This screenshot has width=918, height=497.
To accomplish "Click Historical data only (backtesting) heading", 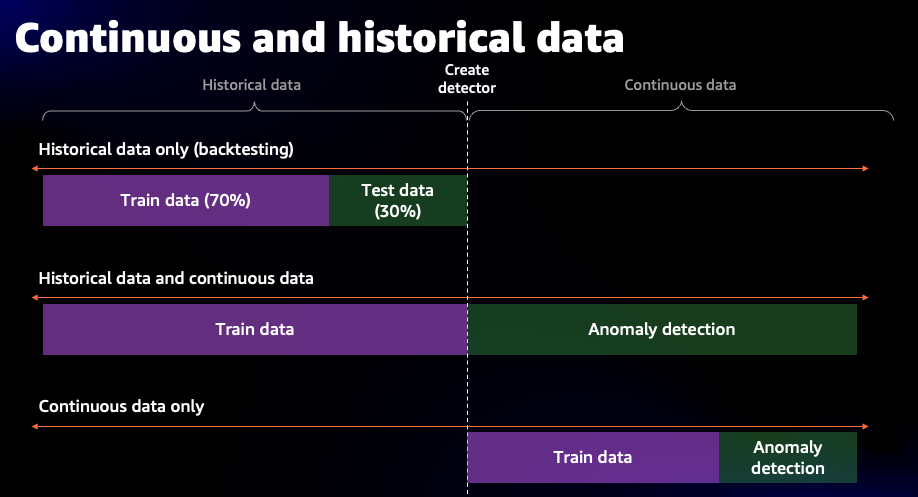I will click(166, 149).
